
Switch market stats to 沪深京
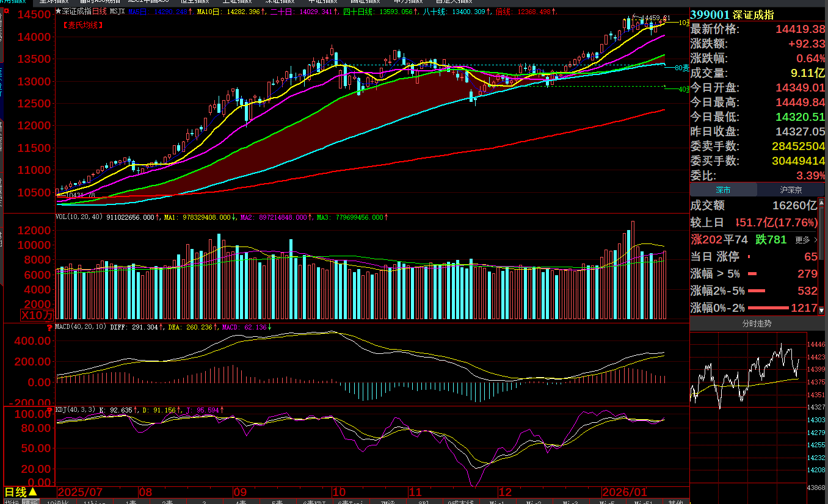[x=791, y=190]
